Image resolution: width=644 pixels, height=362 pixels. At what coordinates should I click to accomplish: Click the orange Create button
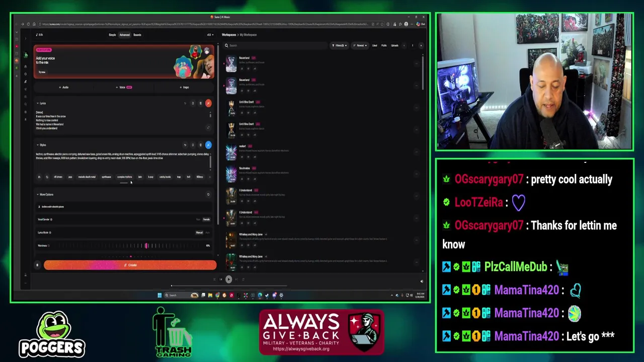coord(130,265)
